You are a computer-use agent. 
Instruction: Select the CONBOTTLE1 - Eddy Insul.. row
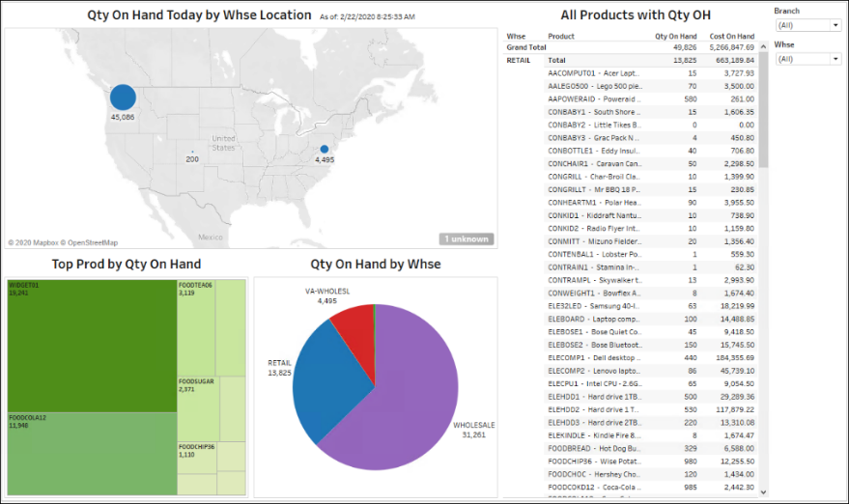651,151
